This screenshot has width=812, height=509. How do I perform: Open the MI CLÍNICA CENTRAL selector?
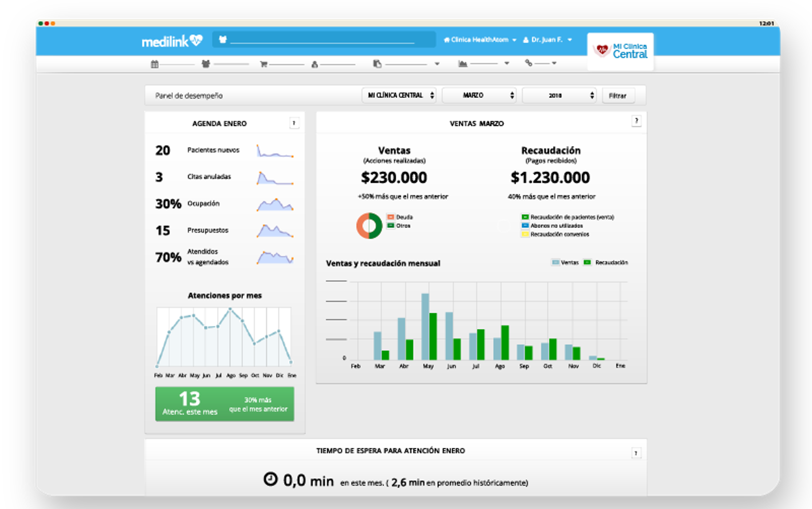(399, 95)
